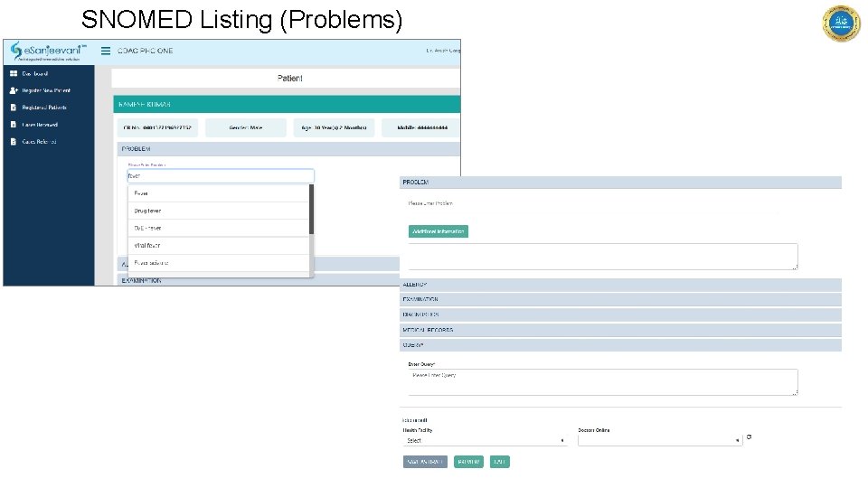Expand EXAMINATION section in right panel
Screen dimensions: 868x488
click(620, 299)
